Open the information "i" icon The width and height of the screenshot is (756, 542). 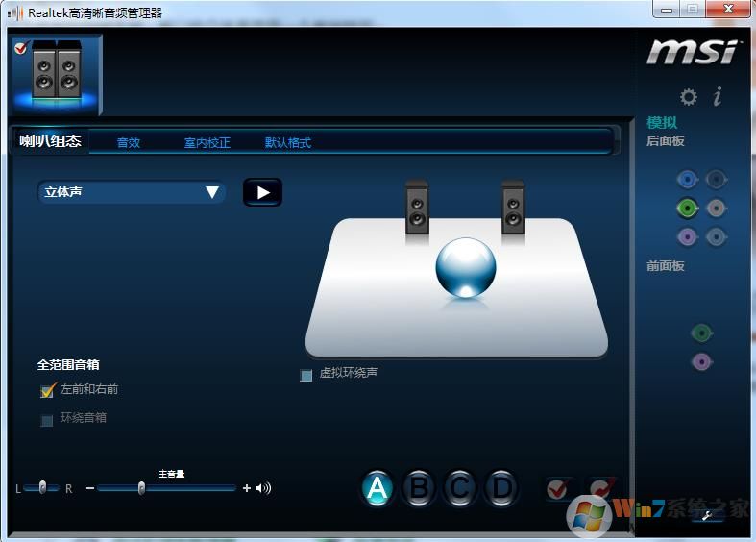tap(718, 96)
